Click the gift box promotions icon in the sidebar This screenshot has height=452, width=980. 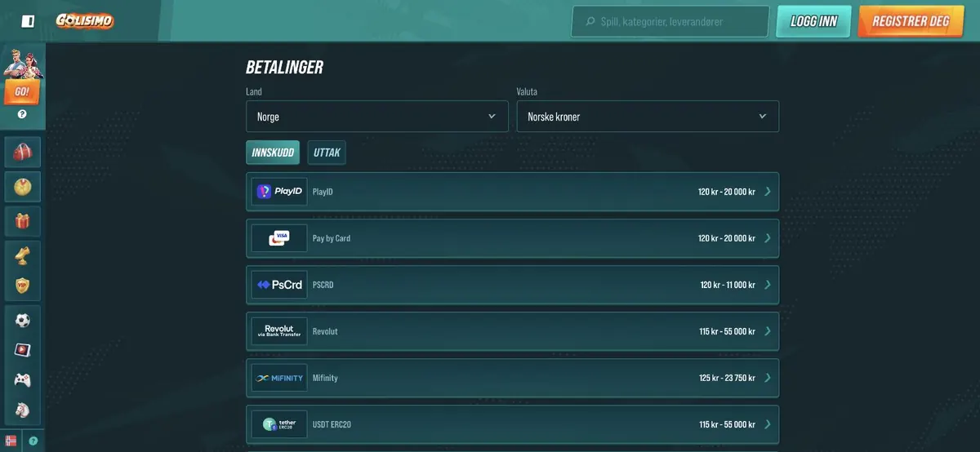click(x=22, y=221)
